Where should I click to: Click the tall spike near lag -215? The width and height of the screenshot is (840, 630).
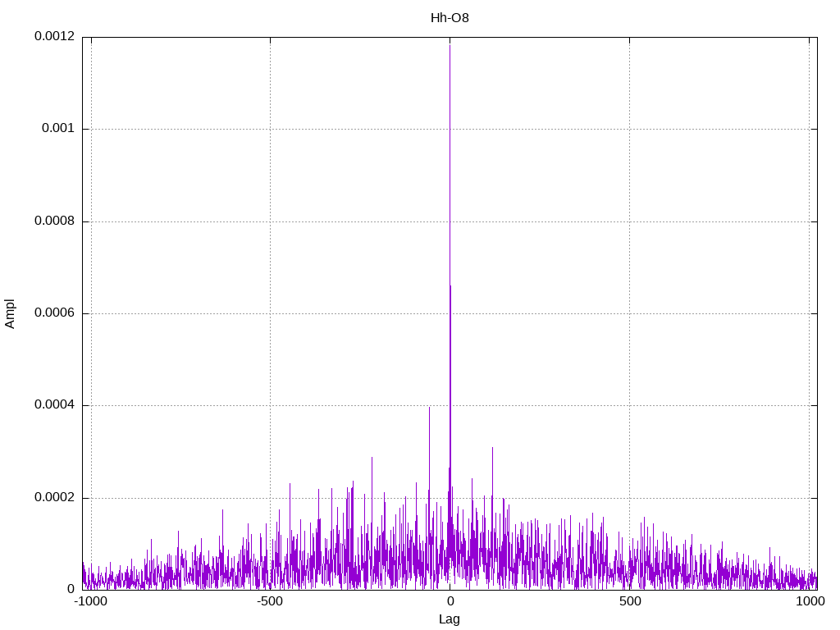(x=372, y=458)
